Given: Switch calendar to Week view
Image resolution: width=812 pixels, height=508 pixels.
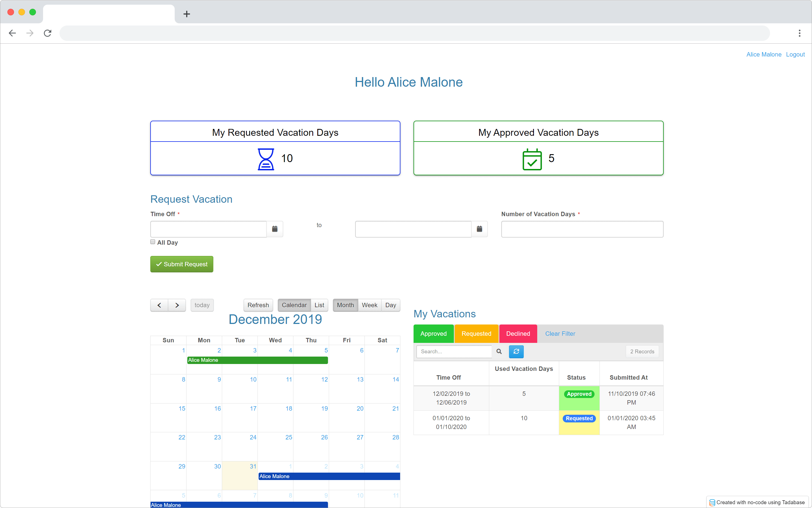Looking at the screenshot, I should pos(369,305).
